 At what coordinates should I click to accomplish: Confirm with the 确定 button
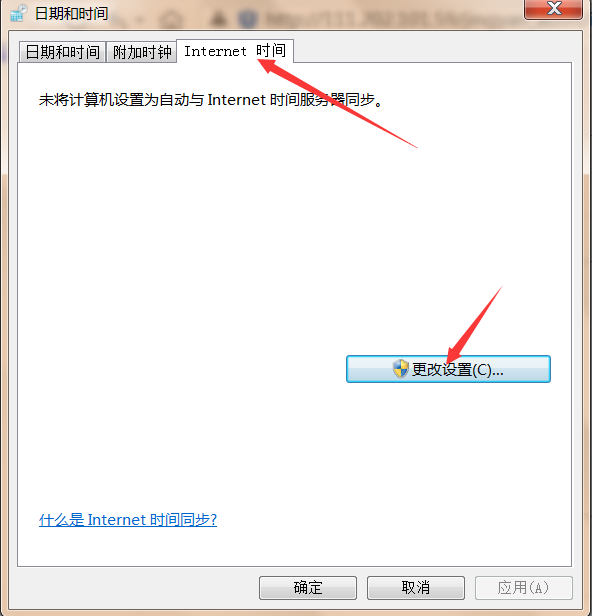(x=308, y=588)
